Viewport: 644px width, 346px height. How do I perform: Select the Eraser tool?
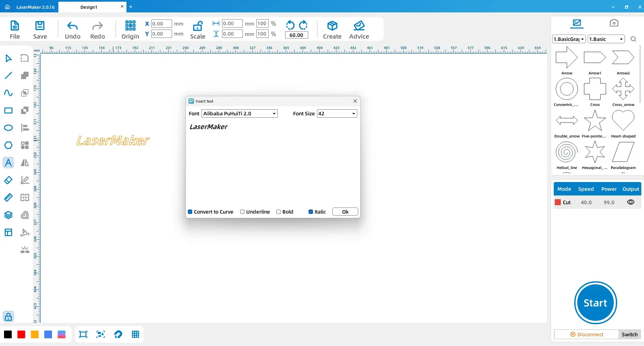(8, 180)
